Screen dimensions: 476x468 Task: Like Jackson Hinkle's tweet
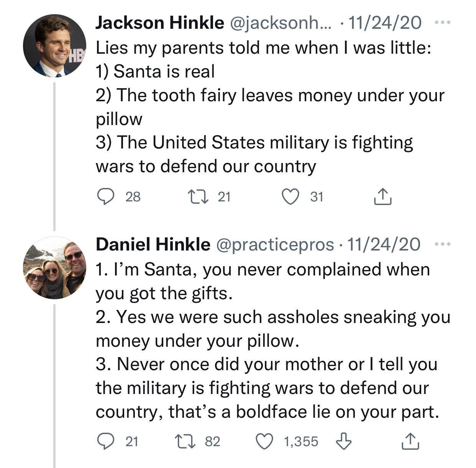290,197
